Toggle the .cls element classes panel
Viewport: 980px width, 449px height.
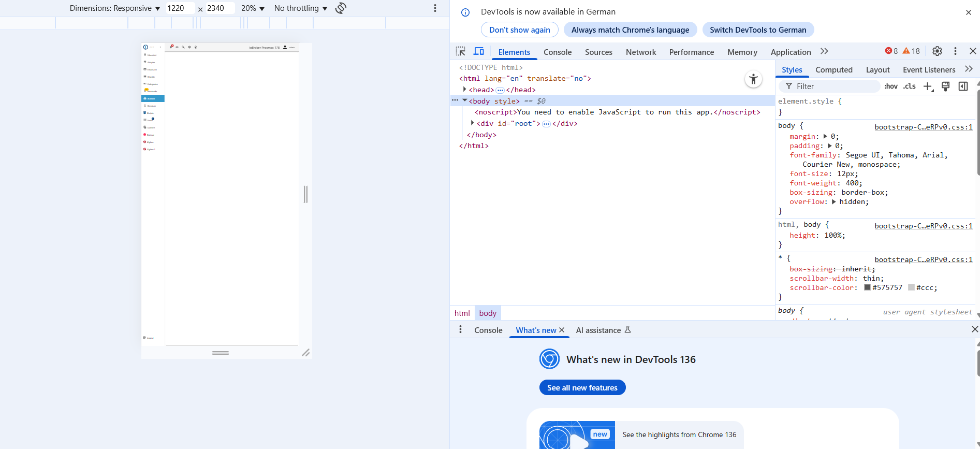(909, 86)
